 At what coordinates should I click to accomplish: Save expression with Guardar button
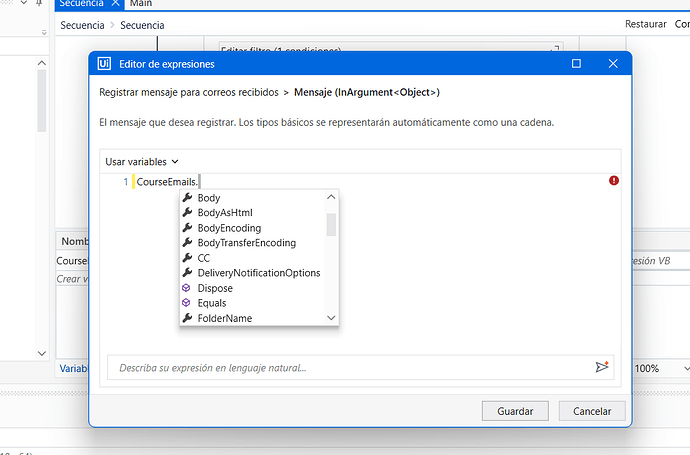tap(515, 411)
